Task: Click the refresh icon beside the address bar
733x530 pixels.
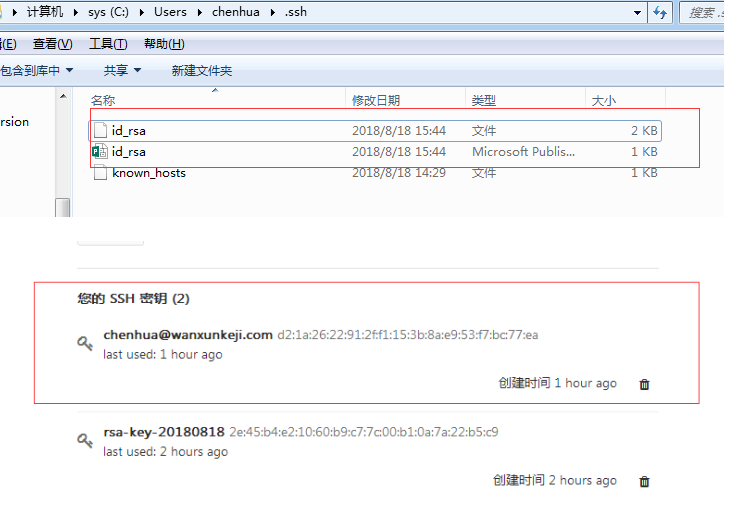Action: pos(660,13)
